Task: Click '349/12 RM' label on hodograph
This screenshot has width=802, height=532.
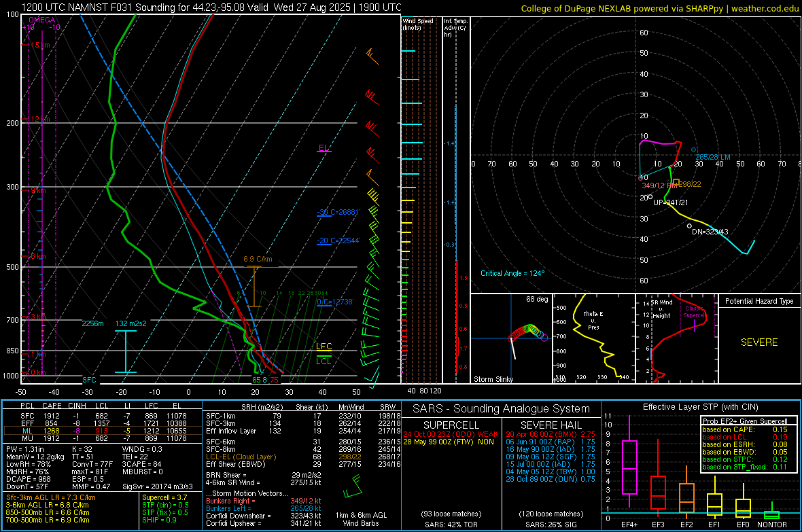Action: (x=660, y=185)
